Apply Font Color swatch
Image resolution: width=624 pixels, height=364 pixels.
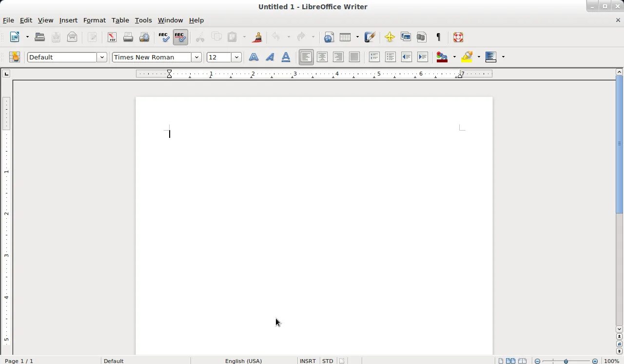pyautogui.click(x=442, y=57)
